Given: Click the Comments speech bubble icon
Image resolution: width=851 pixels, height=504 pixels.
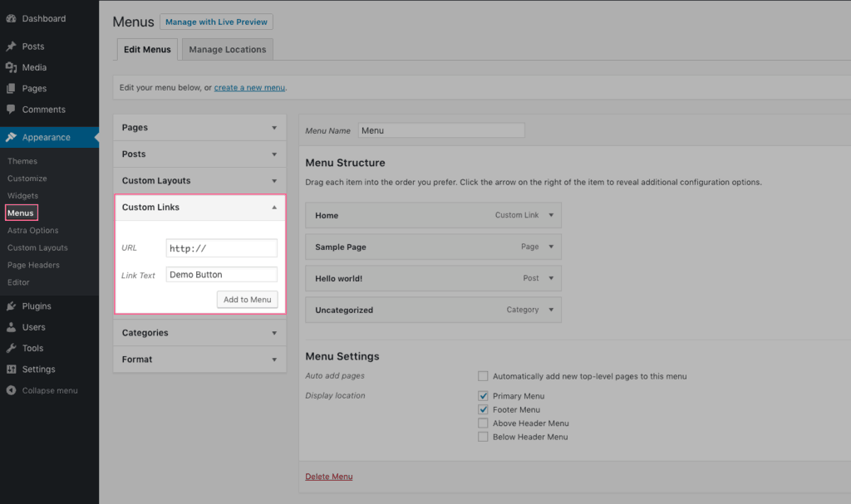Looking at the screenshot, I should point(11,110).
